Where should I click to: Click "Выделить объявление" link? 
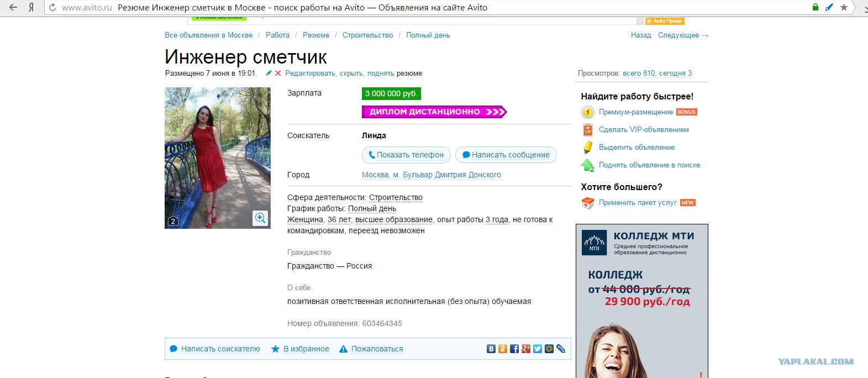[x=636, y=147]
